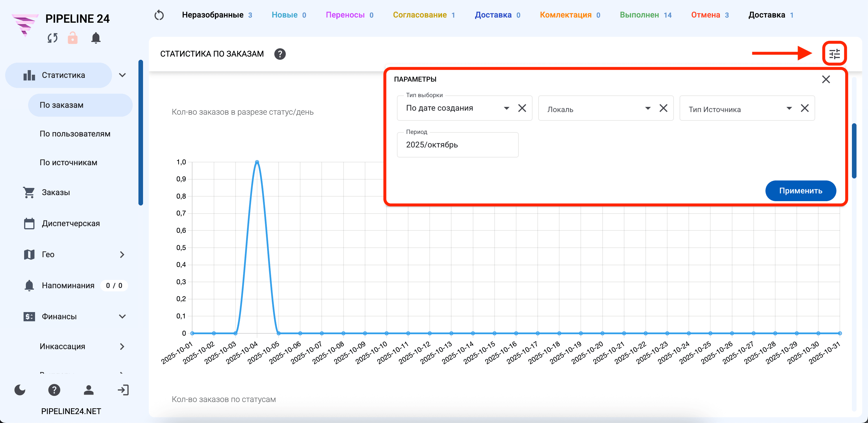Open the Выполнен status tab
This screenshot has width=868, height=423.
[646, 15]
